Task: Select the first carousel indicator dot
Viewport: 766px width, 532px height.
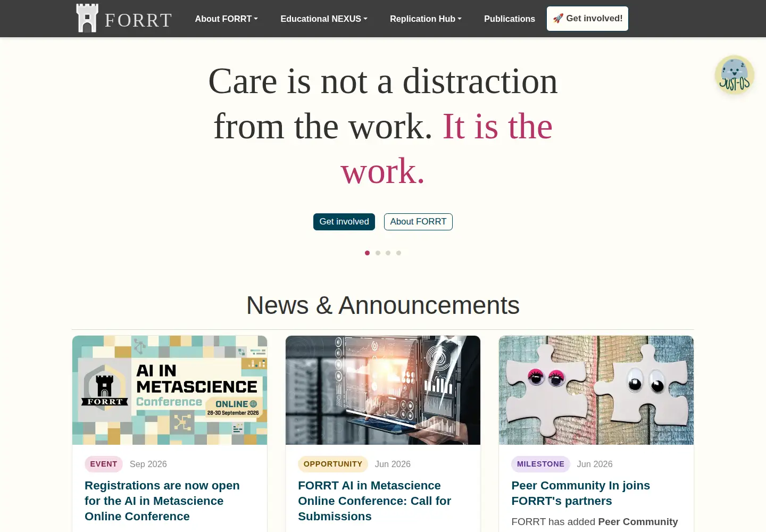Action: pyautogui.click(x=367, y=253)
